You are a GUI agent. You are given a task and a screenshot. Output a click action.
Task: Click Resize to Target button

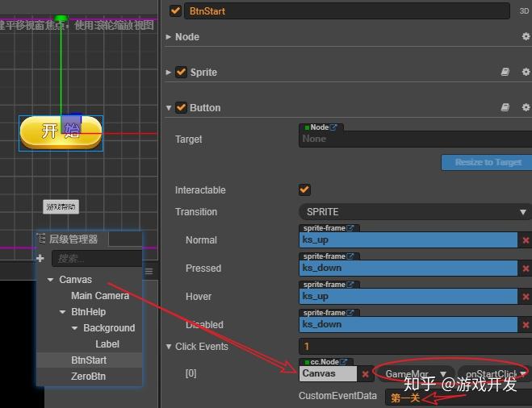pyautogui.click(x=487, y=162)
